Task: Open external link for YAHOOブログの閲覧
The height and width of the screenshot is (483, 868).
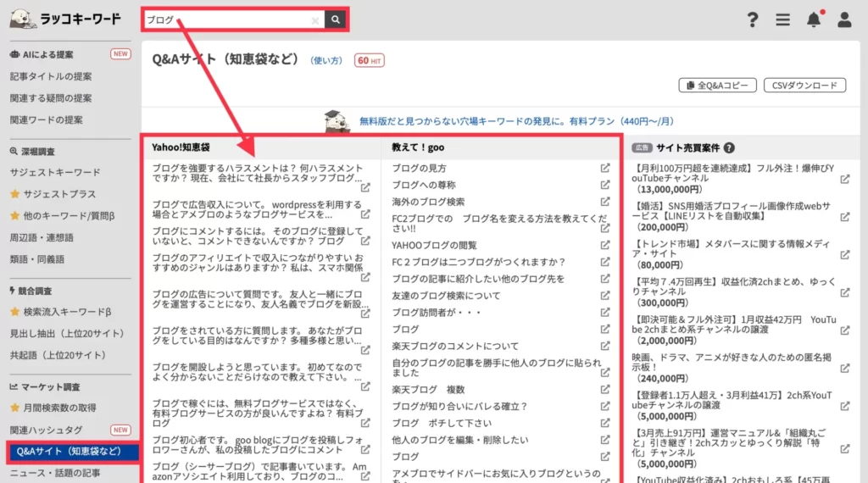Action: click(x=605, y=245)
